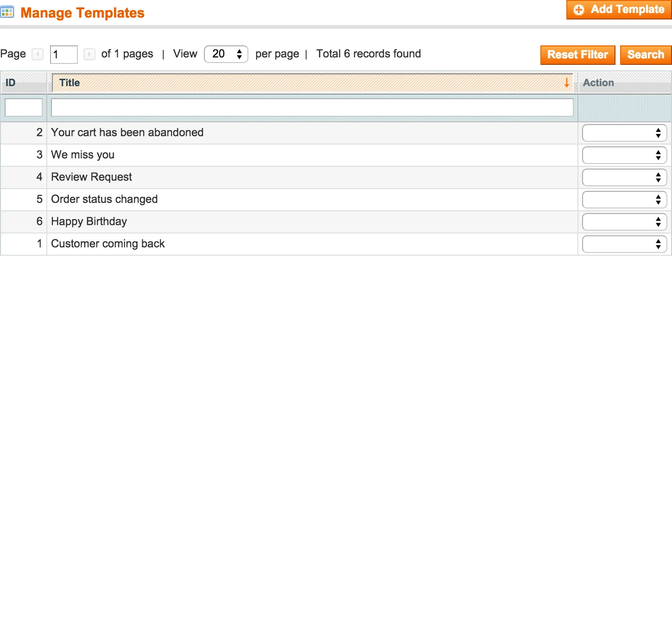Click the stepper arrows in the View selector
The image size is (672, 630).
(240, 54)
